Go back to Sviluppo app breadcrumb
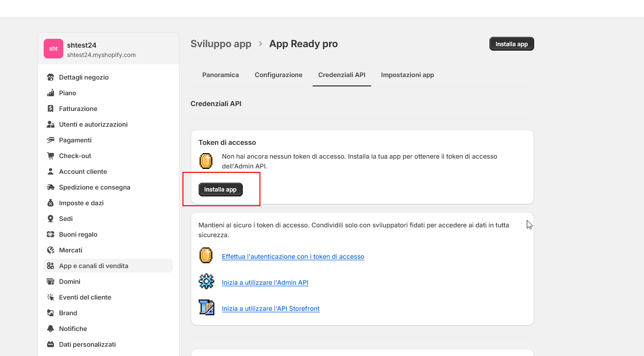Image resolution: width=644 pixels, height=356 pixels. [221, 44]
